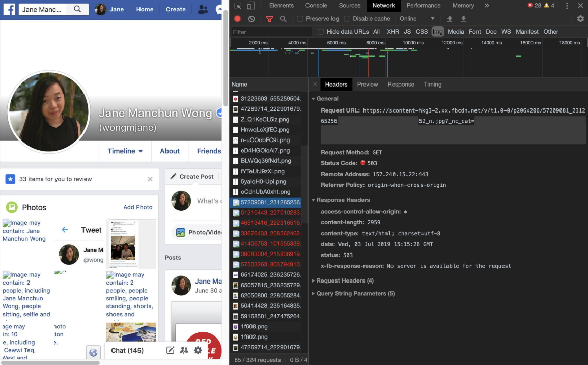The height and width of the screenshot is (365, 588).
Task: Select the Media filter type
Action: click(456, 32)
